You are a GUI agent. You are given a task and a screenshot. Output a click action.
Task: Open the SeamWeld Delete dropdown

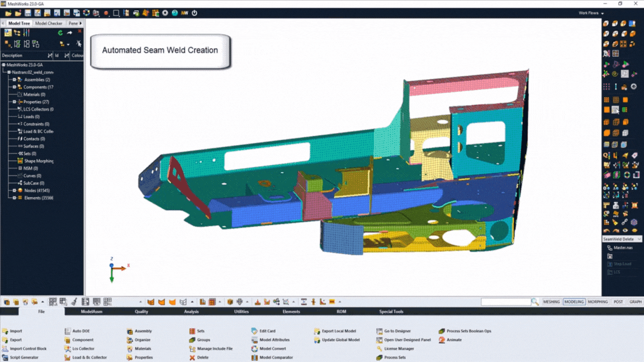[639, 239]
